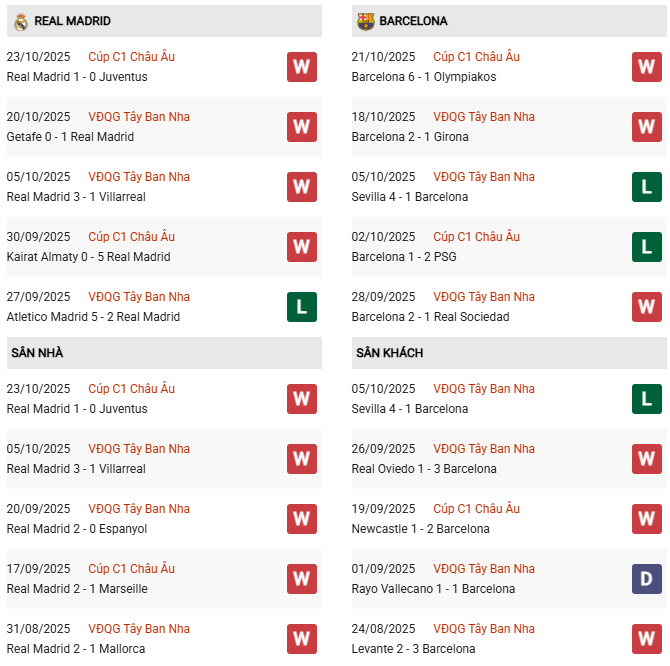Click W badge for Real Madrid 1-0 Juventus on 23/10/2025 in the top list
This screenshot has height=666, width=670.
tap(302, 67)
